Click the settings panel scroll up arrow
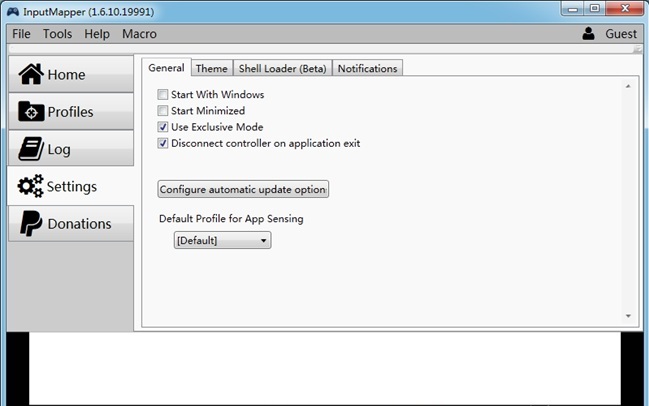Screen dimensions: 649x406 pos(628,86)
